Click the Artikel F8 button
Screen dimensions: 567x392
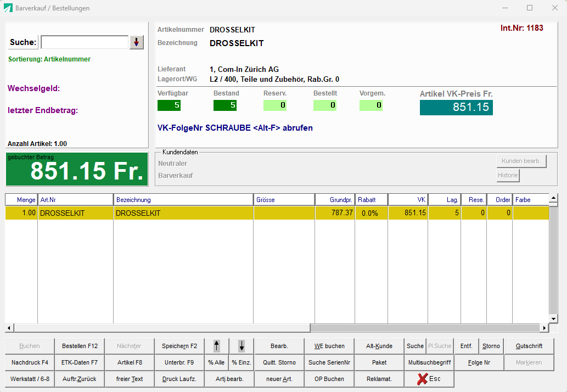pos(130,362)
